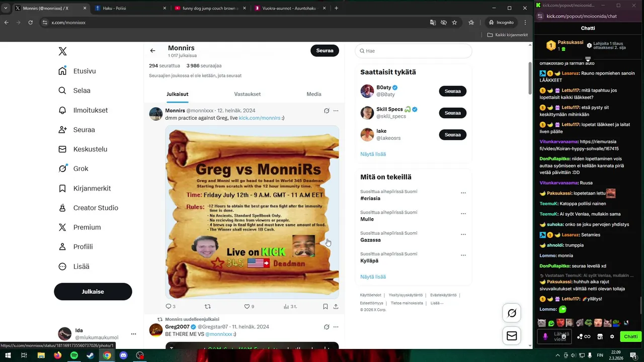The width and height of the screenshot is (644, 362).
Task: Click Chrome translate page icon
Action: pos(433,23)
